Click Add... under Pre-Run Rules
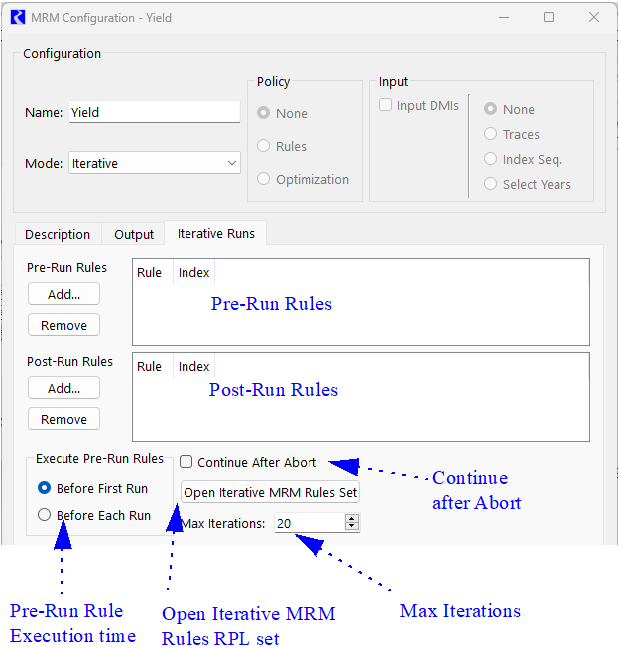 tap(64, 293)
